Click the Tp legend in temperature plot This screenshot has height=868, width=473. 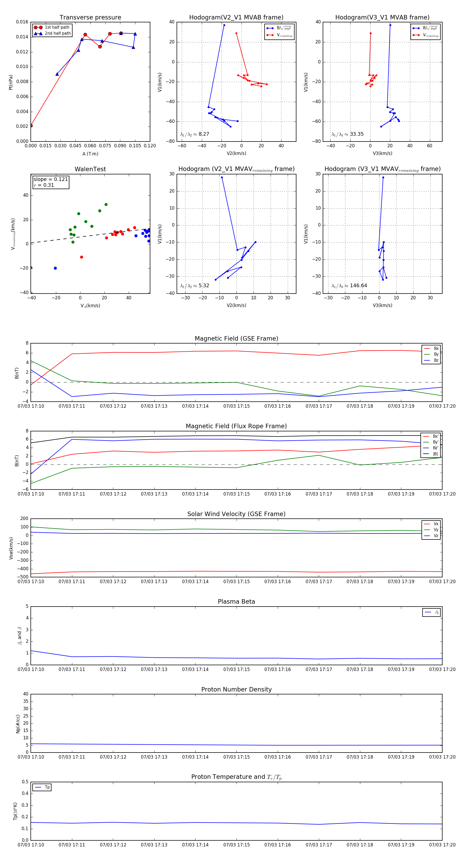pyautogui.click(x=42, y=788)
